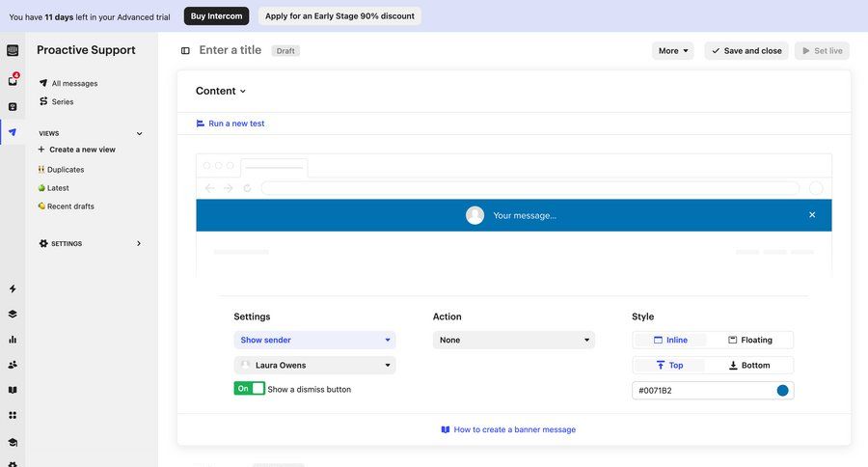
Task: Open the More dropdown menu
Action: pyautogui.click(x=672, y=50)
